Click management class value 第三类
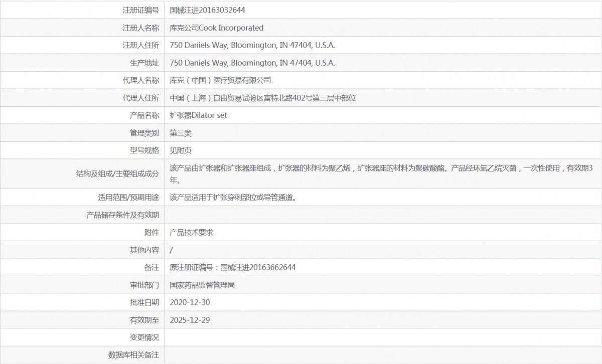This screenshot has height=364, width=602. pyautogui.click(x=181, y=133)
